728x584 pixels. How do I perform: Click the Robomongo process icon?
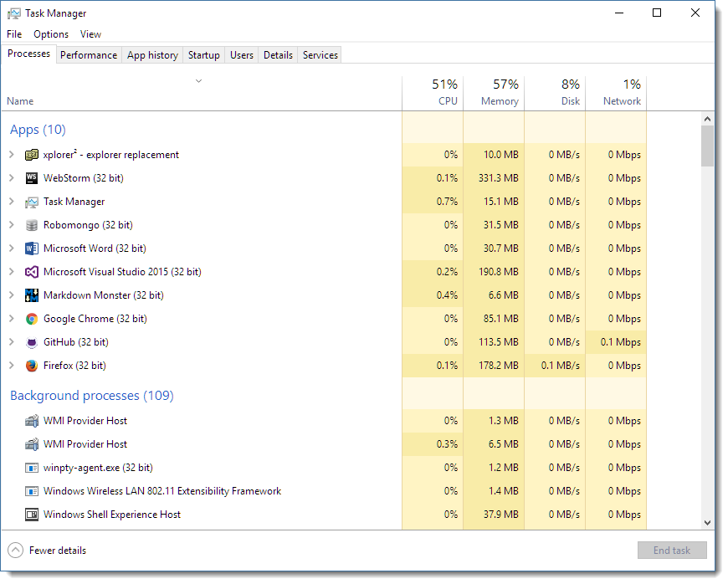click(31, 224)
